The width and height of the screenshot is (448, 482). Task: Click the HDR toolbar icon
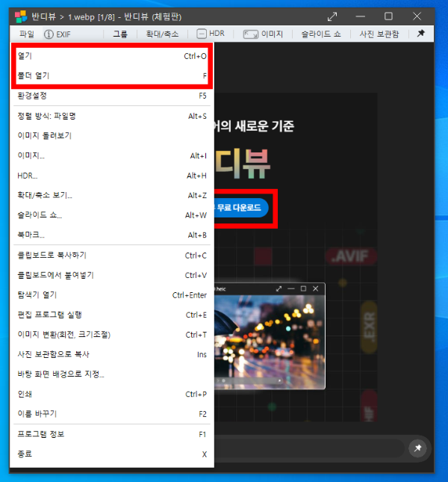click(202, 34)
